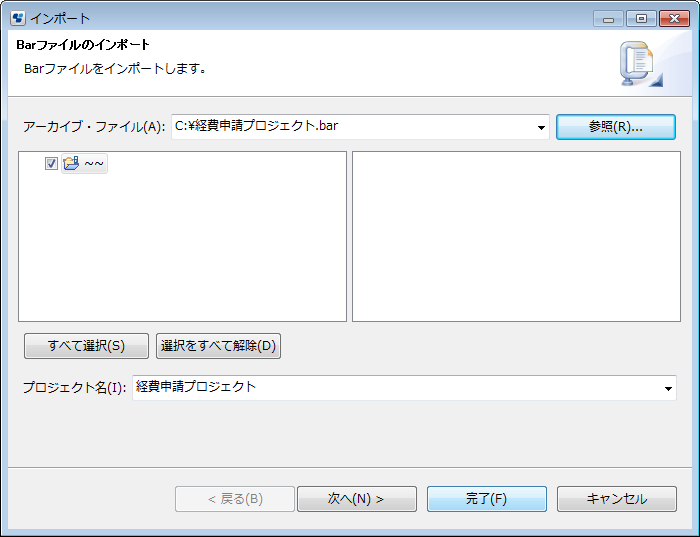The width and height of the screenshot is (700, 537).
Task: Click the 参照(R)... browse button
Action: pos(616,127)
